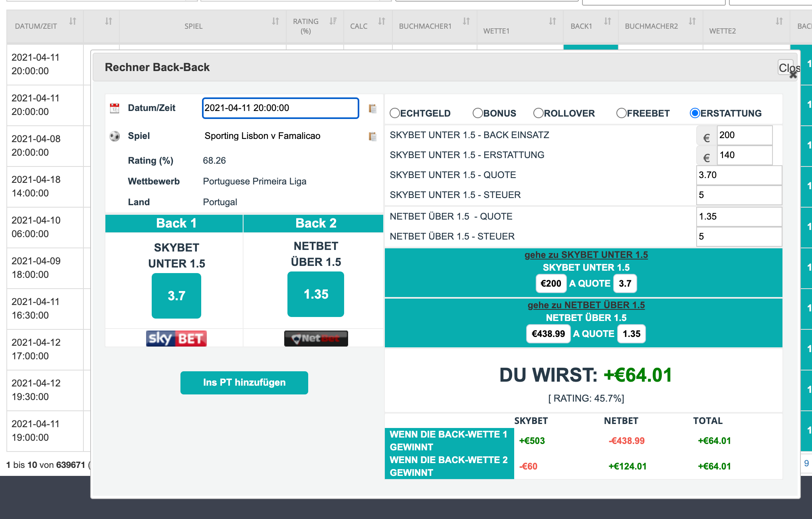Click the €438.99 stake value box

(548, 334)
